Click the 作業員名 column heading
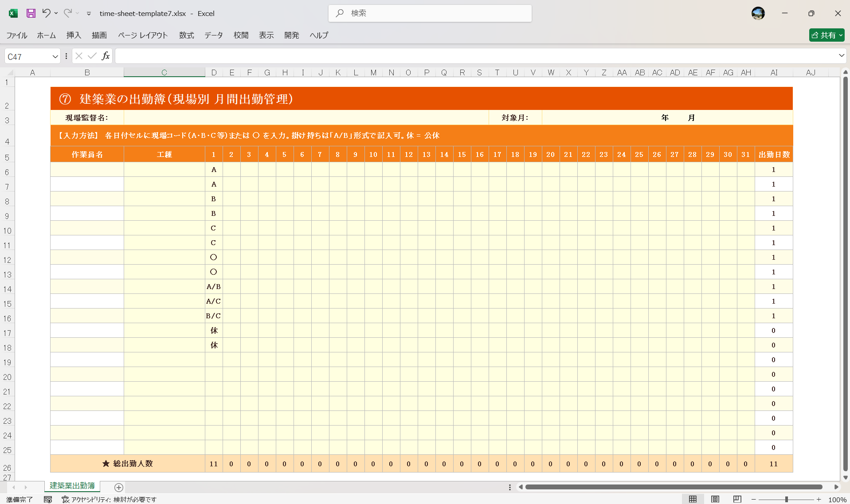 (87, 155)
